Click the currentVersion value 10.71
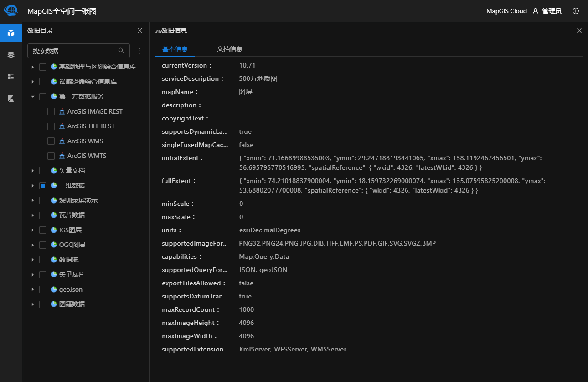588x382 pixels. coord(247,65)
